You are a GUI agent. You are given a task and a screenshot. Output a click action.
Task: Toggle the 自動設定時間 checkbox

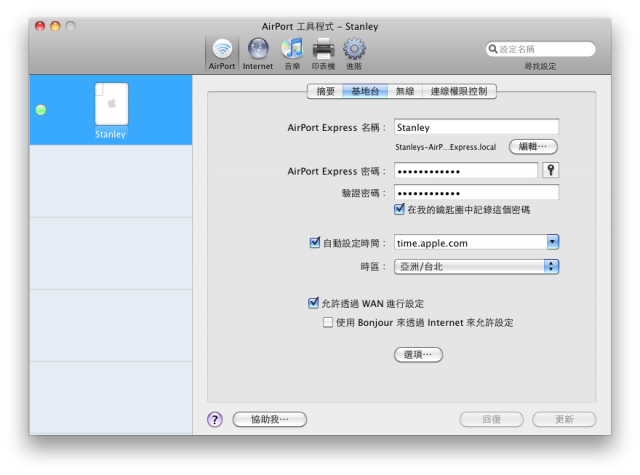315,243
